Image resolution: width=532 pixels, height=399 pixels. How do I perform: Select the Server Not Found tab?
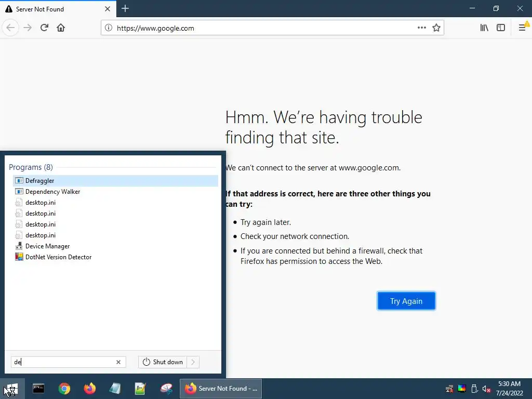58,9
